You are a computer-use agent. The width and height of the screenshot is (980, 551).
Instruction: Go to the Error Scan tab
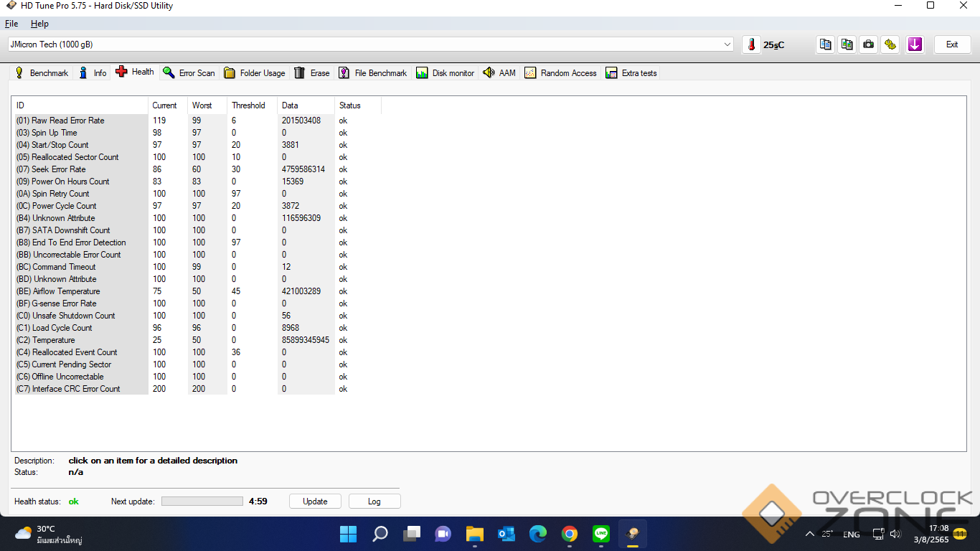pyautogui.click(x=189, y=73)
